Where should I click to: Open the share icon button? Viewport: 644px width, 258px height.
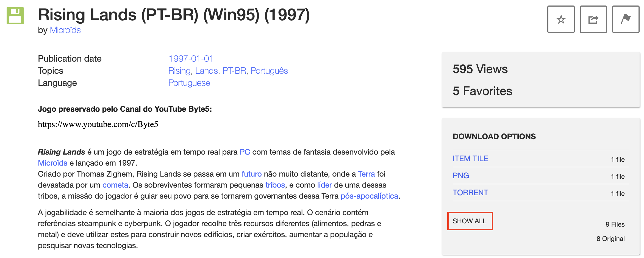tap(593, 19)
